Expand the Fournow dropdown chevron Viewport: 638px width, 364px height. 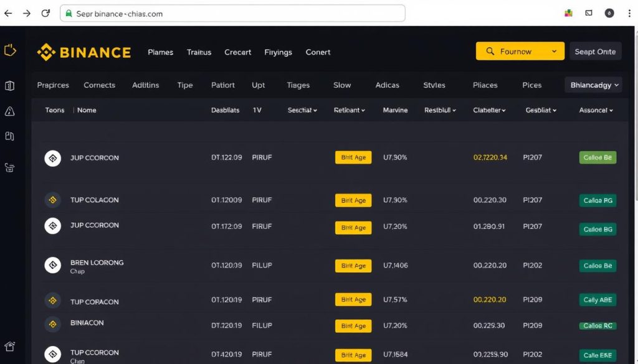[554, 52]
